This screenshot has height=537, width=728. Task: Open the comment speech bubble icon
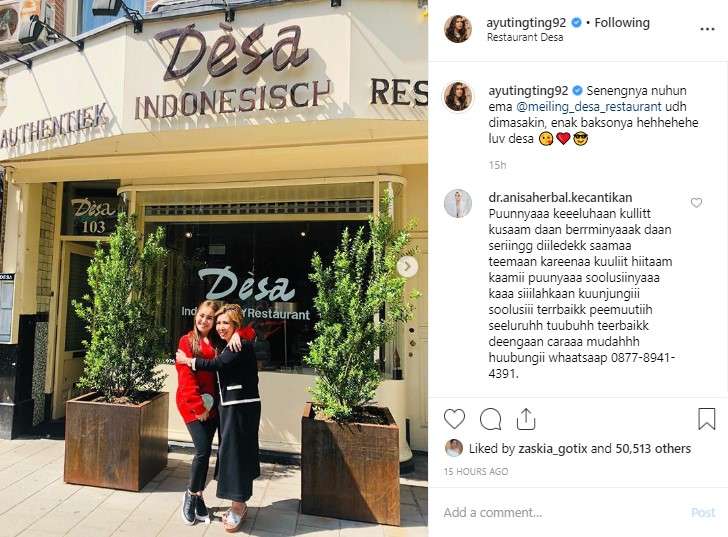pos(490,419)
